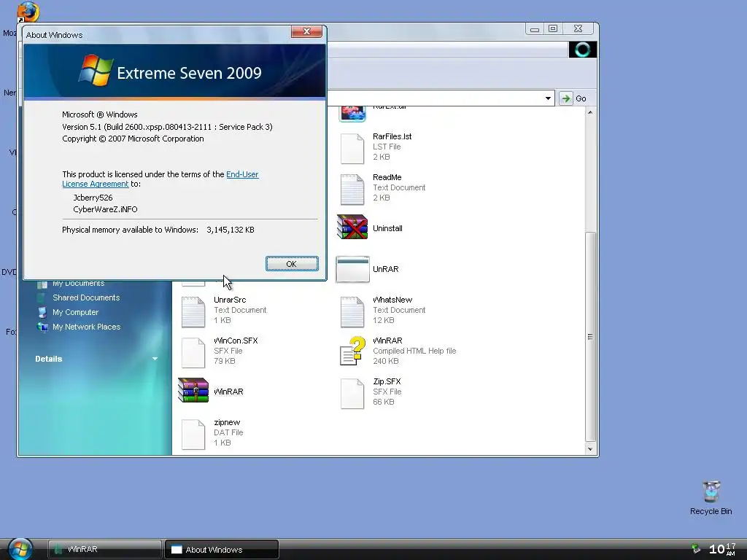747x560 pixels.
Task: Click the system tray network icon
Action: 696,549
